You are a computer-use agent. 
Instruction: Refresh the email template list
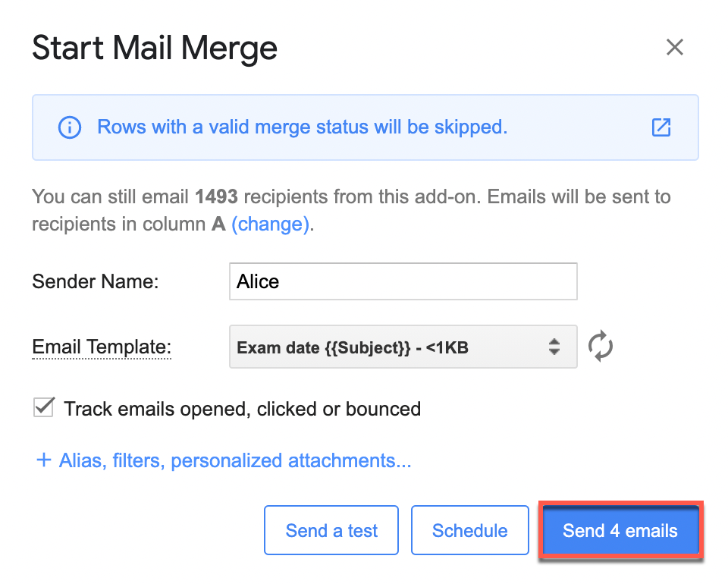[x=601, y=347]
